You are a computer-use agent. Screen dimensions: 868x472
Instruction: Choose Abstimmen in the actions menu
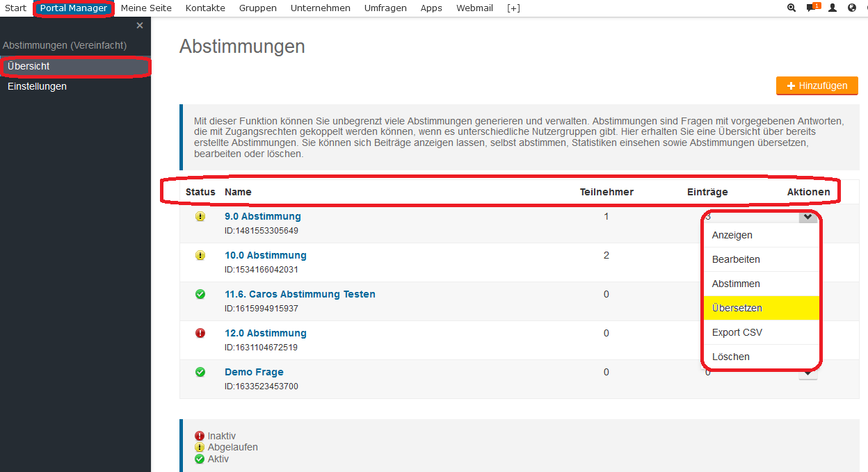coord(761,284)
